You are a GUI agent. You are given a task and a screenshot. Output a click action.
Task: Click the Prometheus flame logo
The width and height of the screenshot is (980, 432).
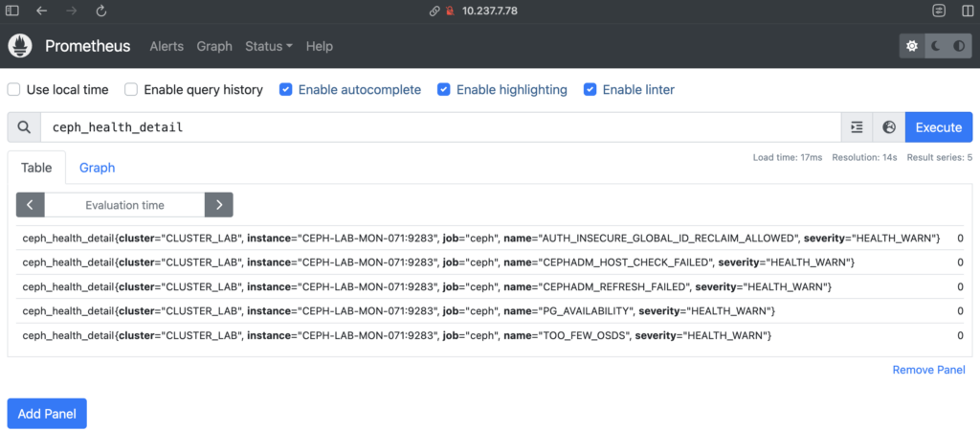point(19,46)
